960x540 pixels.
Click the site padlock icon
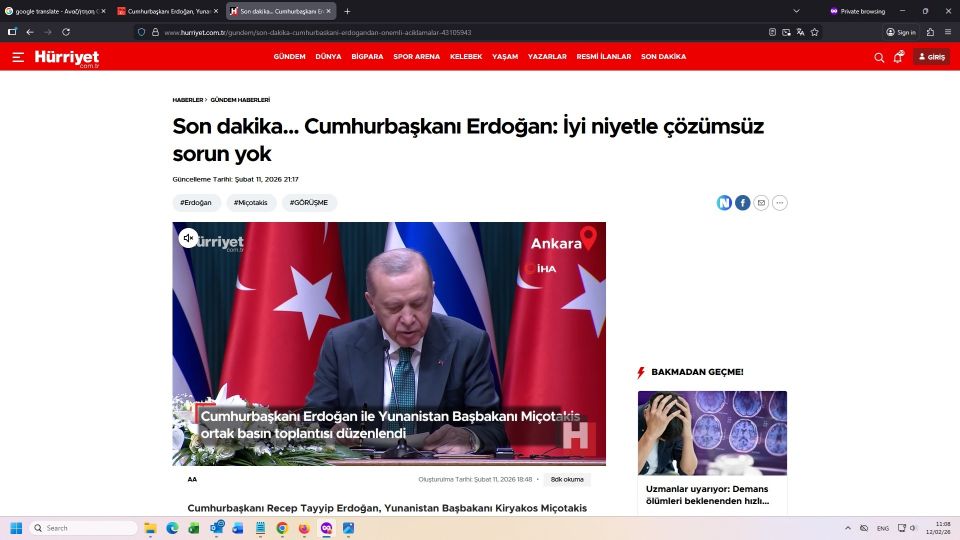(155, 32)
